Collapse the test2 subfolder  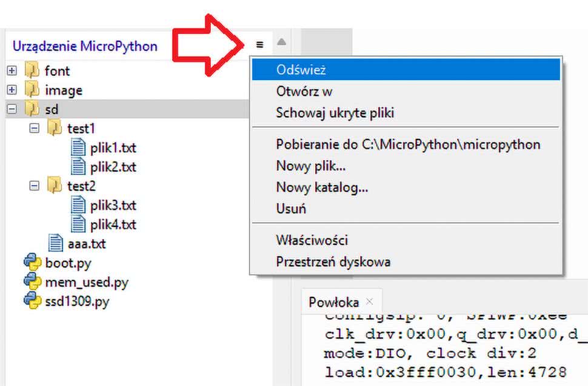click(35, 186)
